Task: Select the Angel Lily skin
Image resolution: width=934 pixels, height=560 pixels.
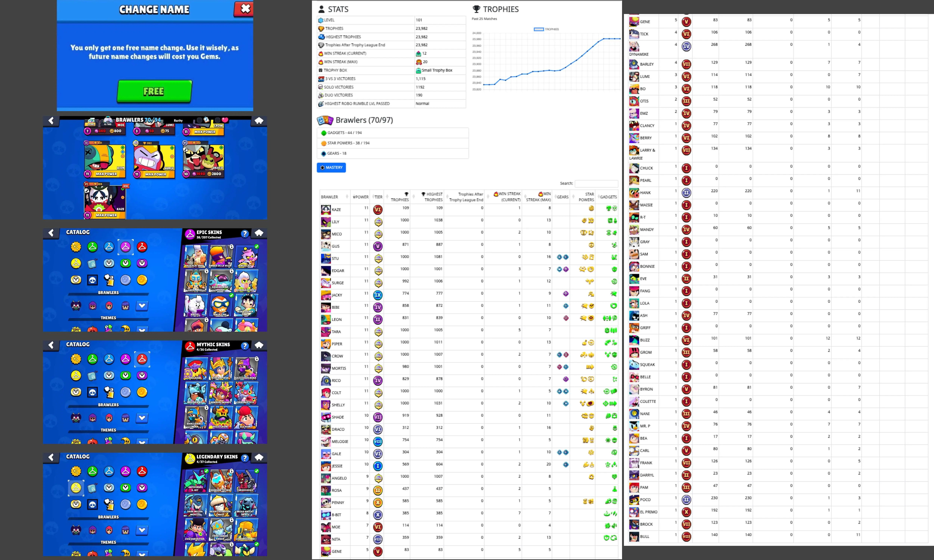Action: [247, 256]
